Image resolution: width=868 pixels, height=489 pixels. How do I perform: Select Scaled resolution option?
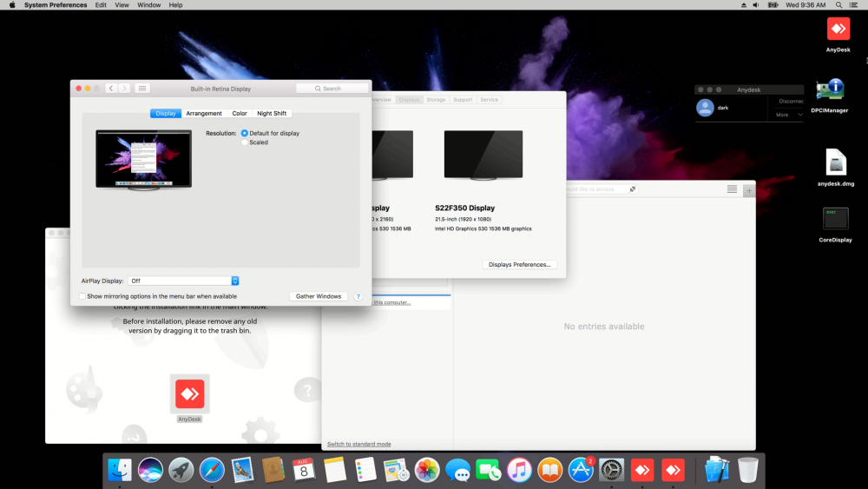point(244,142)
